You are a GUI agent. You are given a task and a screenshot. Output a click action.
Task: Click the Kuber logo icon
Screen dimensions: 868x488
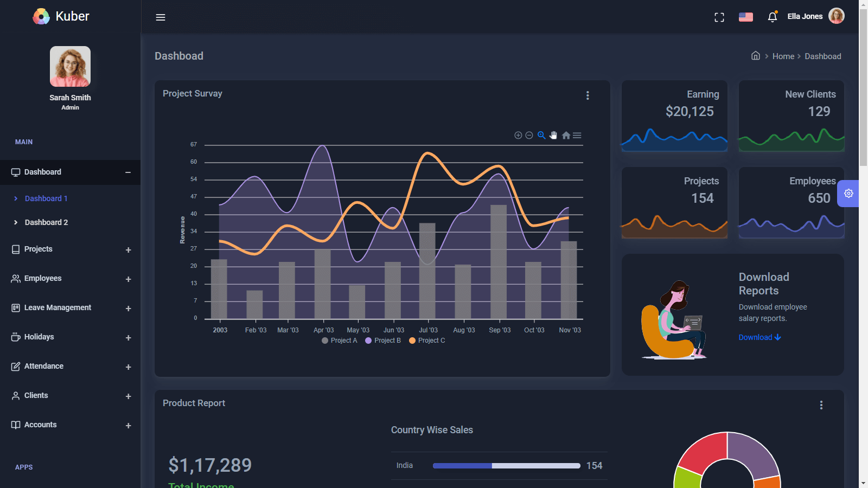(x=41, y=17)
